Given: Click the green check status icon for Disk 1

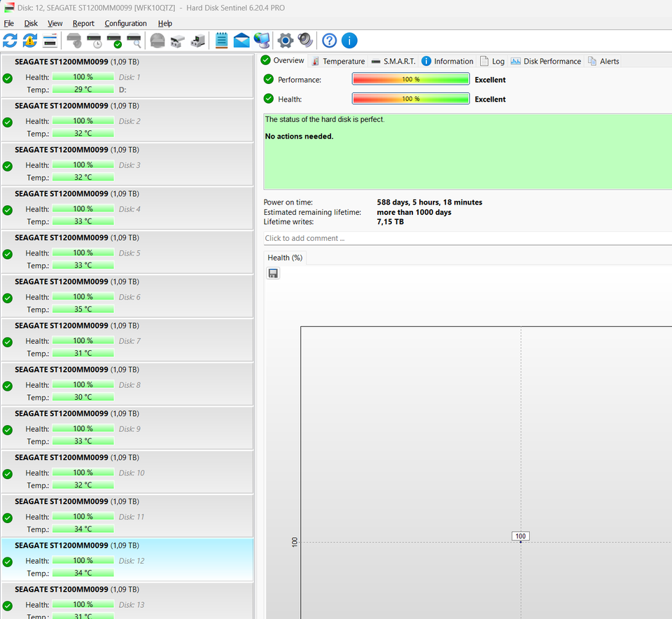Looking at the screenshot, I should pos(8,78).
